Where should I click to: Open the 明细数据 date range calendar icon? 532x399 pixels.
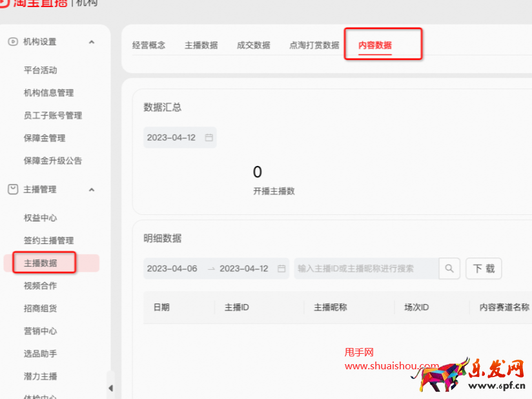coord(281,268)
